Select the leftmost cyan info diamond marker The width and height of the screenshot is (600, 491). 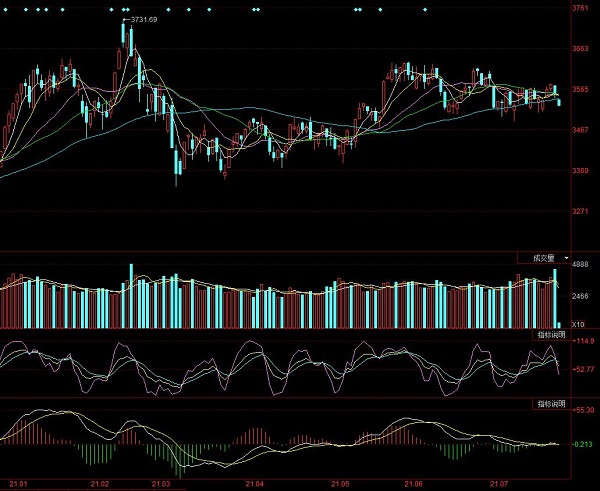tap(10, 9)
